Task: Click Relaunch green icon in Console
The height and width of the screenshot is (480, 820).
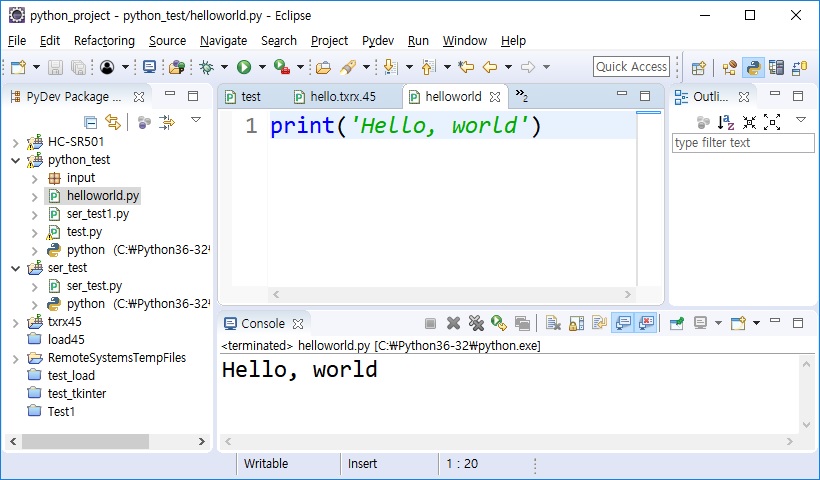Action: point(499,324)
